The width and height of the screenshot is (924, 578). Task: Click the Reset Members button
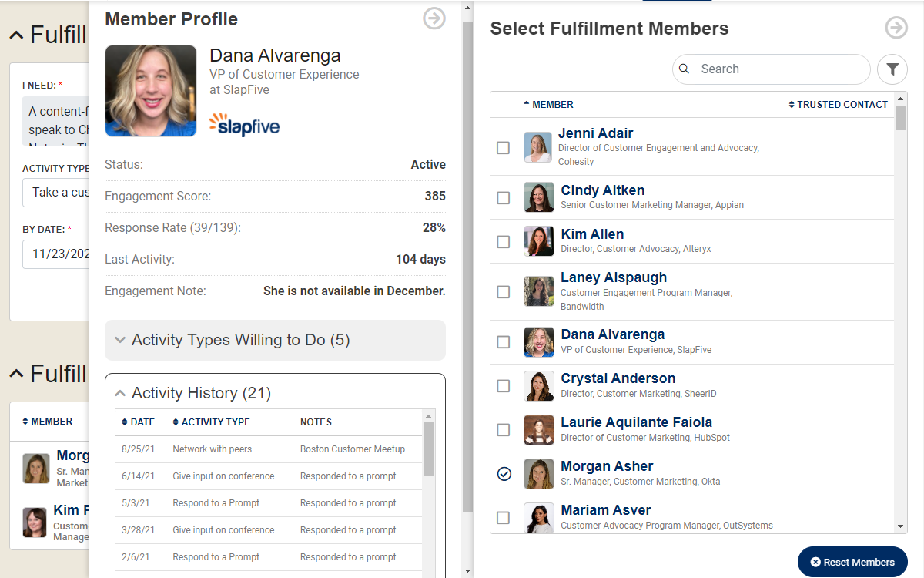coord(852,562)
